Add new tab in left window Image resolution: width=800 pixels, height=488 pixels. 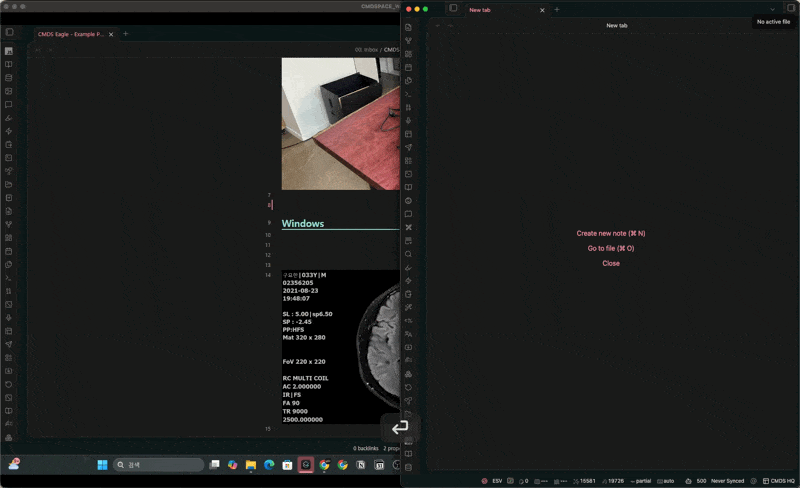pos(126,34)
